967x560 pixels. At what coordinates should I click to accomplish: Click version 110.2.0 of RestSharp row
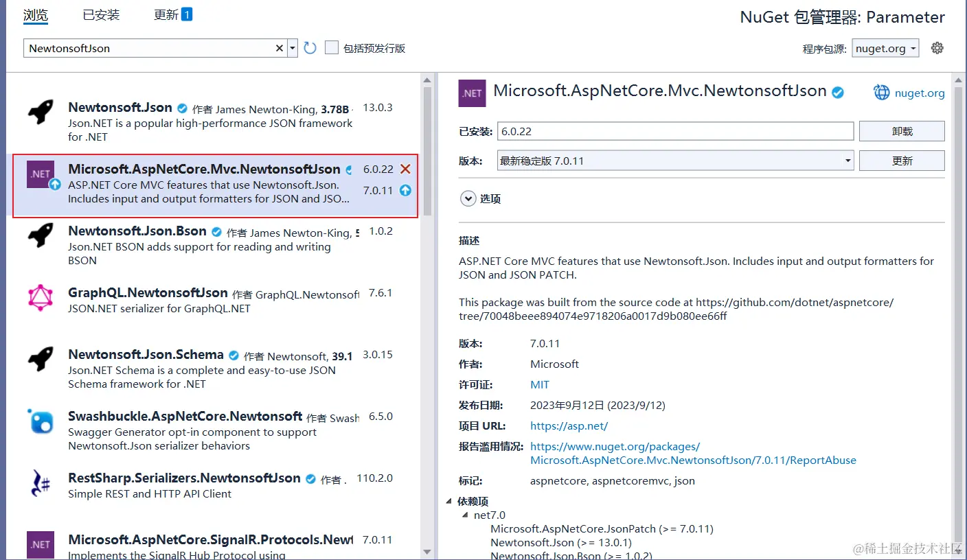pyautogui.click(x=375, y=478)
